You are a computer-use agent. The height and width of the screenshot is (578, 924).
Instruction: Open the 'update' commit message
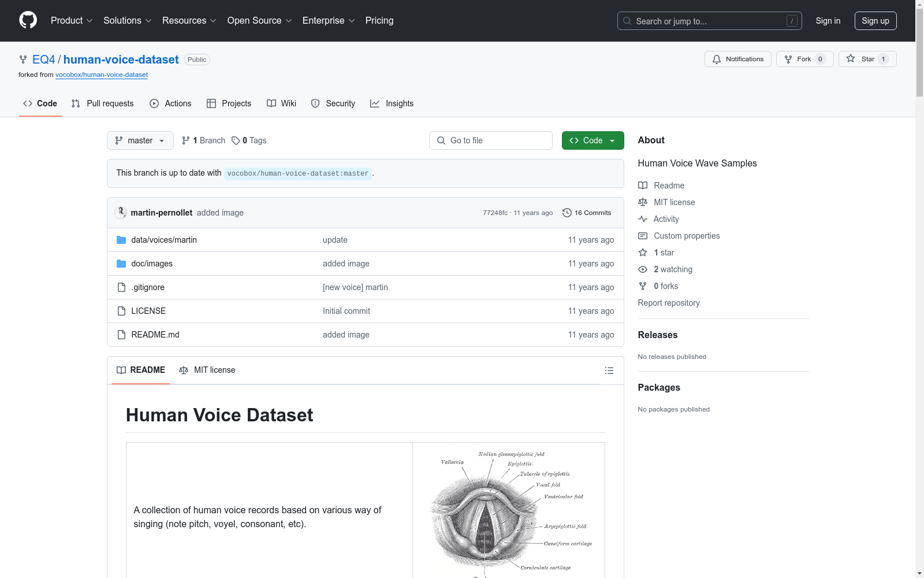[x=335, y=240]
